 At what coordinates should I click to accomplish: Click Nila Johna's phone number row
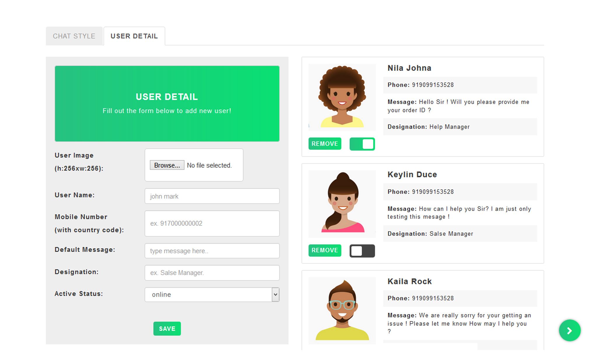click(460, 85)
